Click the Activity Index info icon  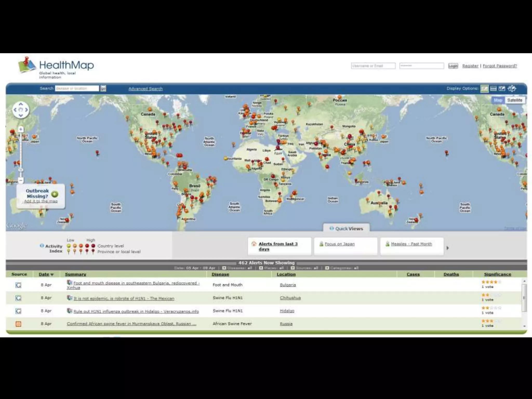(x=42, y=245)
